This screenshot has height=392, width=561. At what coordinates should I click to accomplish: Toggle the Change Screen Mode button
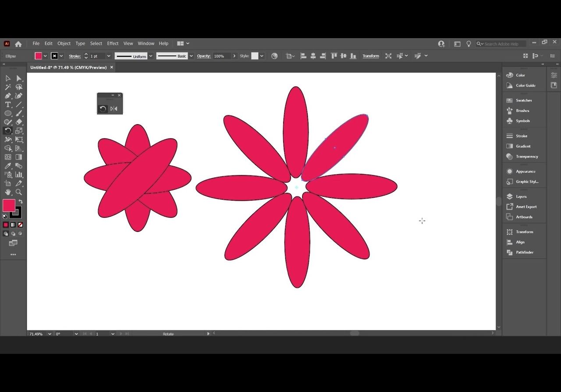point(13,243)
